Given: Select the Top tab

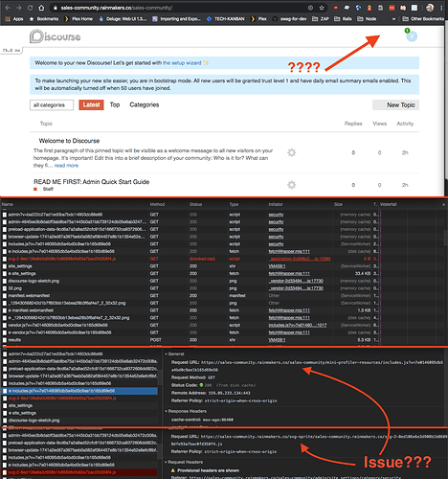Looking at the screenshot, I should click(x=115, y=104).
